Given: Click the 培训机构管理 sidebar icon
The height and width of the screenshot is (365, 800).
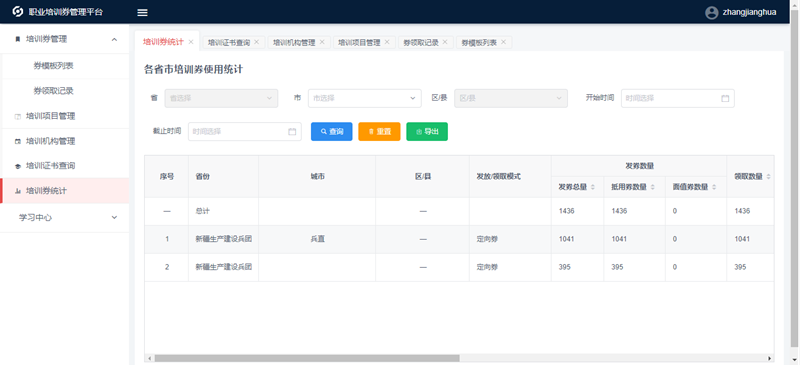Looking at the screenshot, I should tap(18, 141).
